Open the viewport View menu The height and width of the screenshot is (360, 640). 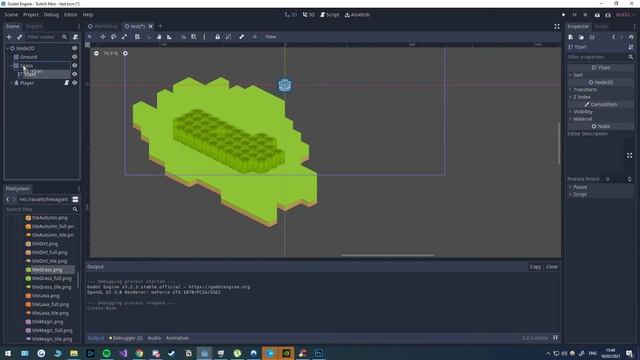271,37
